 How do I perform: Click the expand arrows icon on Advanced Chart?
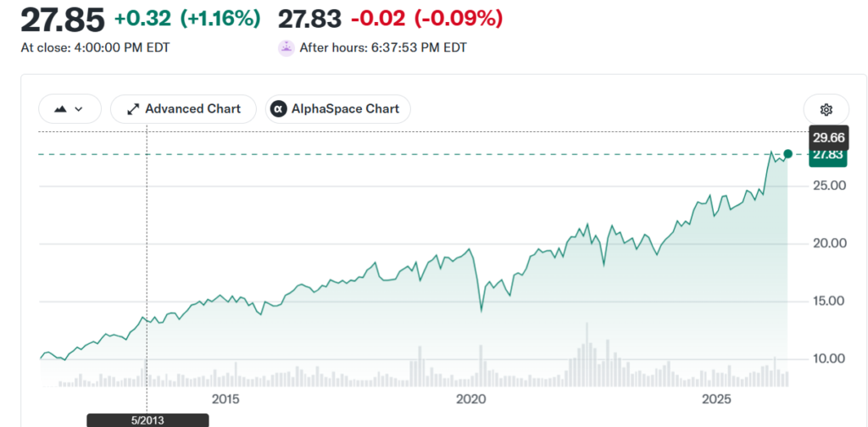point(133,109)
